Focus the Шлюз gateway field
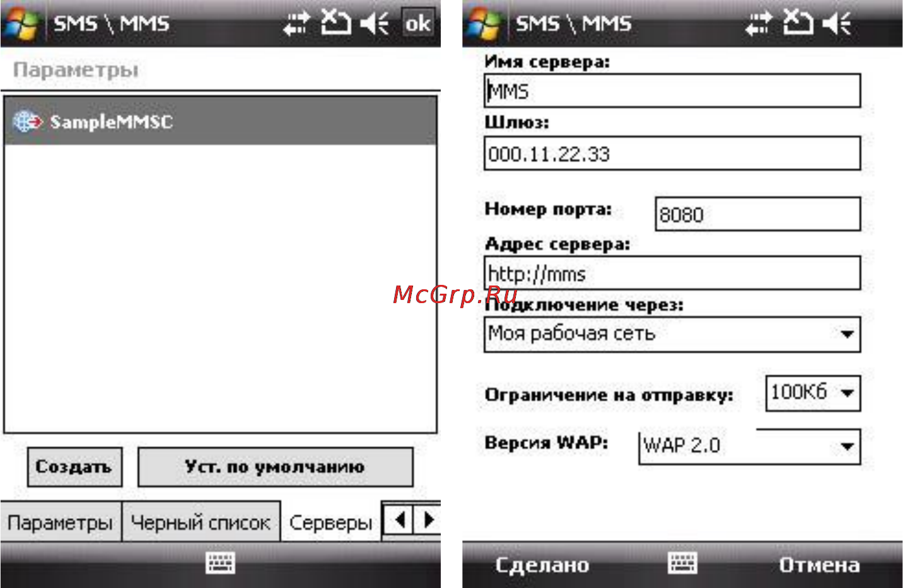Image resolution: width=903 pixels, height=588 pixels. (x=672, y=154)
